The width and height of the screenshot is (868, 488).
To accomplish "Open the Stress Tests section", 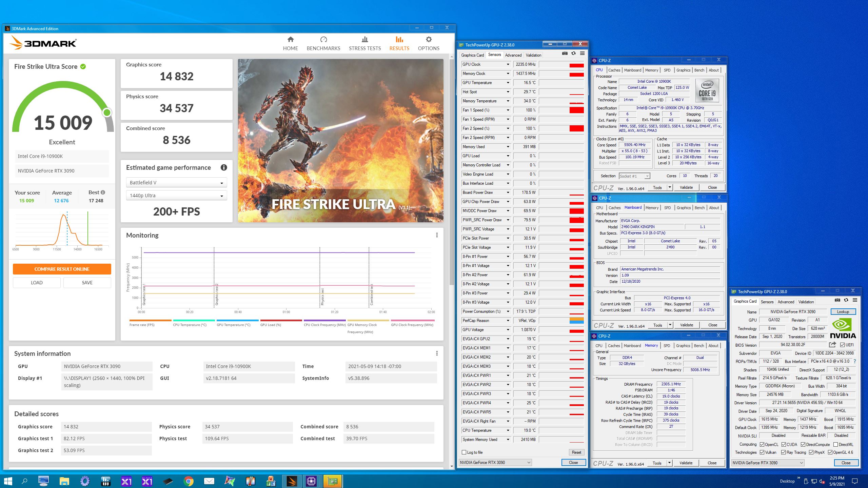I will (x=364, y=44).
